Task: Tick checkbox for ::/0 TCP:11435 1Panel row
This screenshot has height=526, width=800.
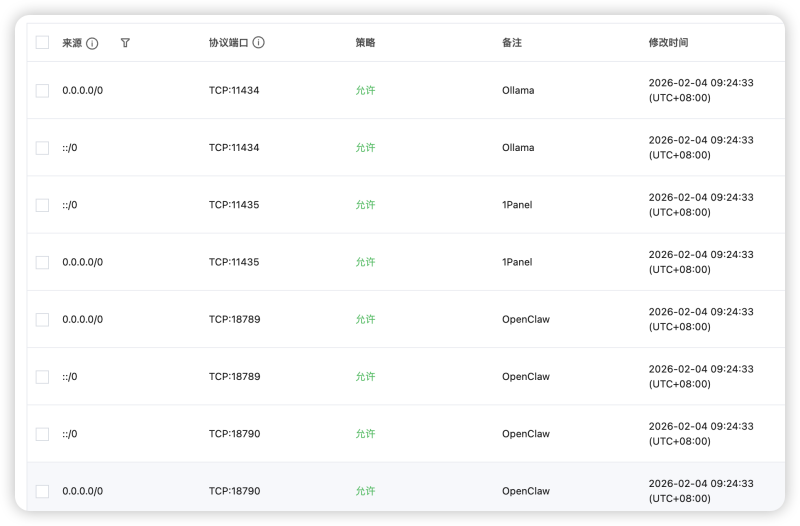Action: (x=42, y=205)
